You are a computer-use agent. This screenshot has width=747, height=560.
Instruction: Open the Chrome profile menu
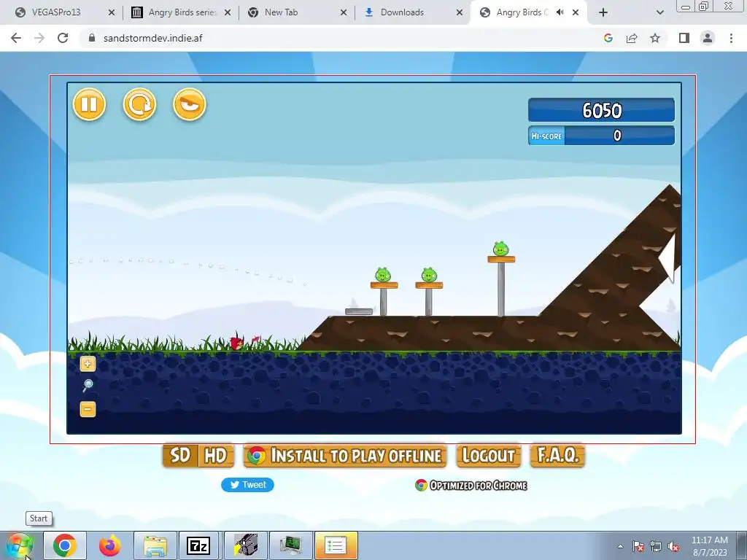click(708, 38)
